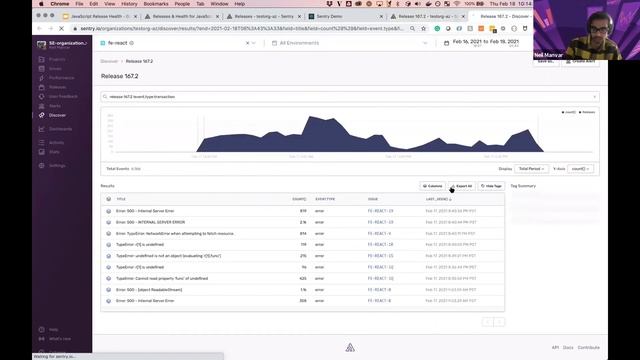Change the Y-Axis count() dropdown
Screen dimensions: 640x360
tap(580, 169)
